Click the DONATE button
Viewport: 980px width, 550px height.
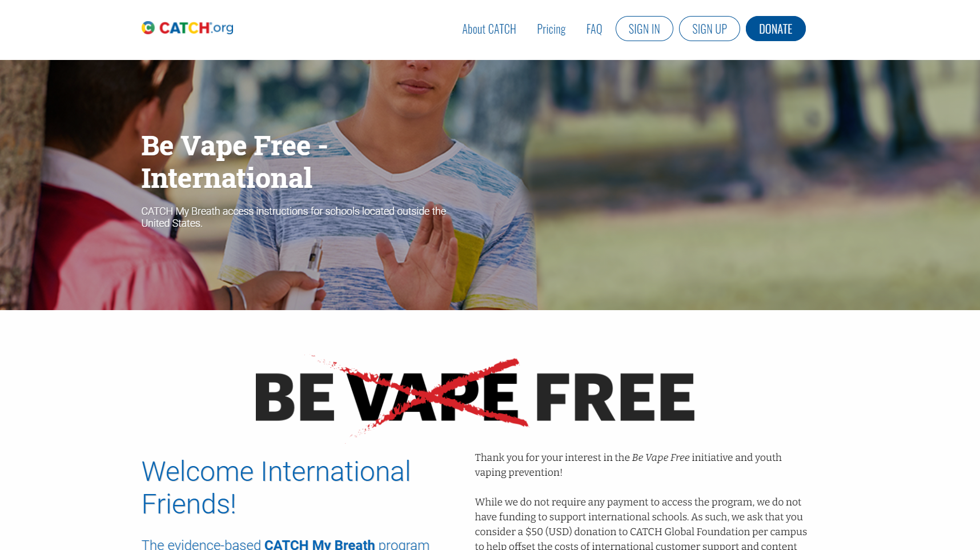click(776, 29)
